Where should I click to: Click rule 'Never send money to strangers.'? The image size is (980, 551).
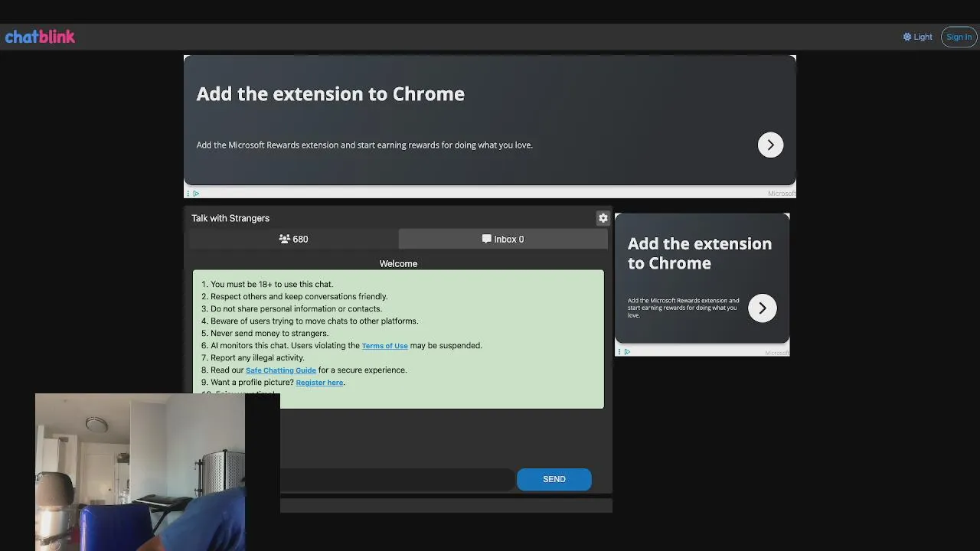coord(269,334)
